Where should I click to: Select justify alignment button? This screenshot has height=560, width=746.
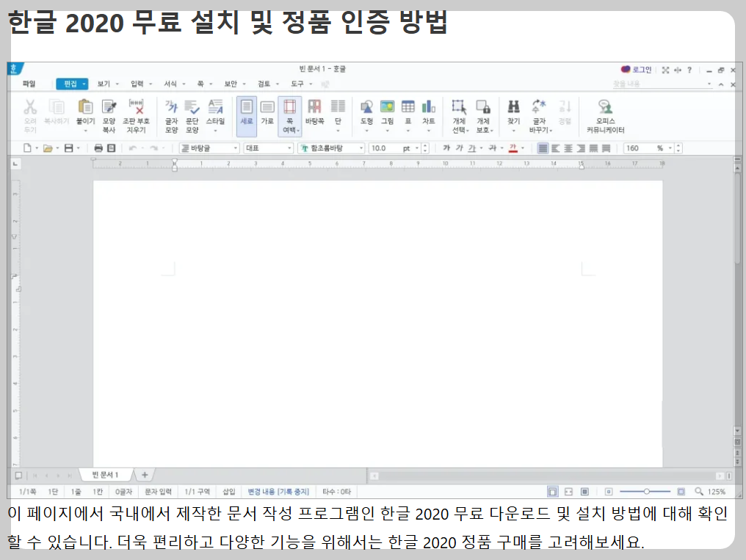(543, 148)
